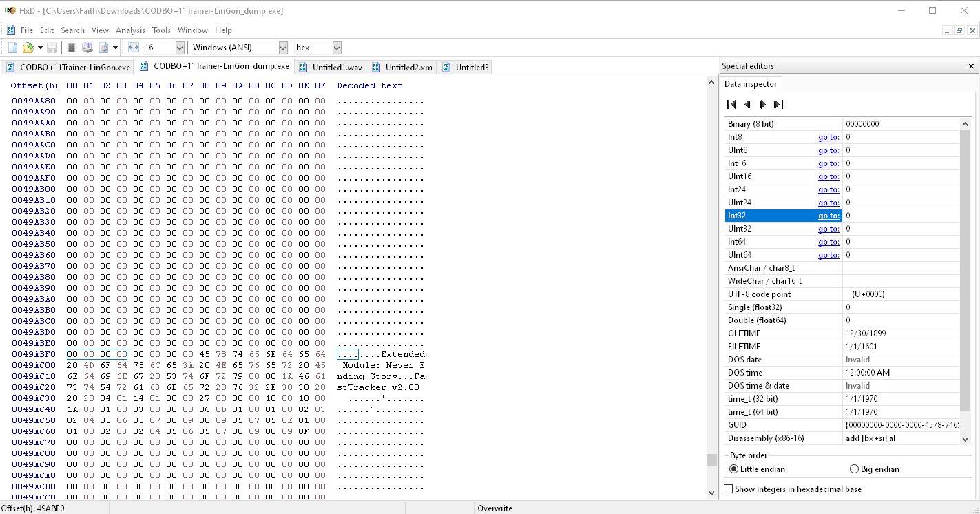
Task: Click the Data inspector list scroll-up arrow
Action: point(965,123)
